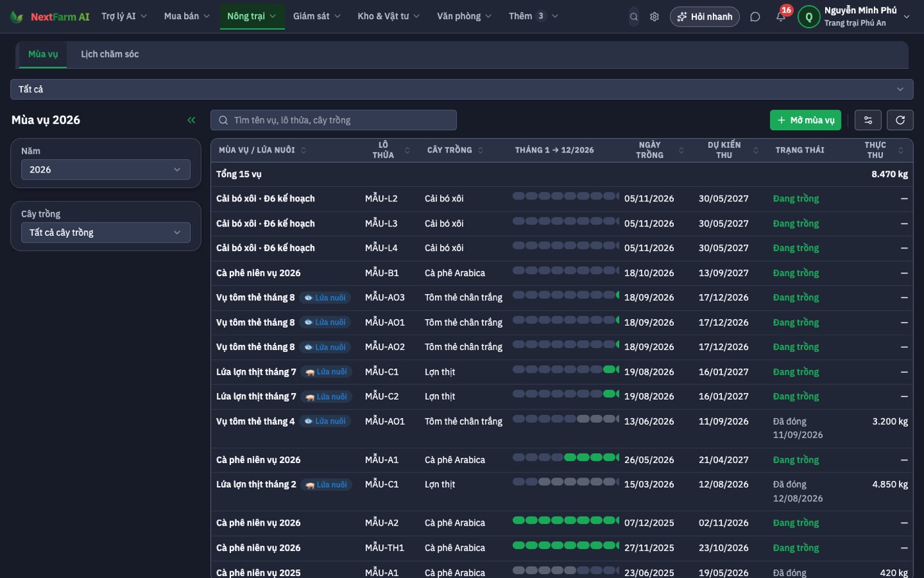Sort by Thực thu column
Image resolution: width=924 pixels, height=578 pixels.
[x=901, y=150]
